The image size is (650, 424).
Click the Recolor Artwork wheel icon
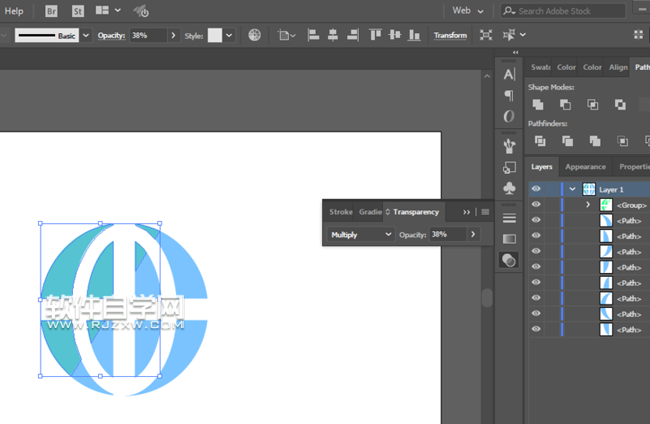(255, 35)
